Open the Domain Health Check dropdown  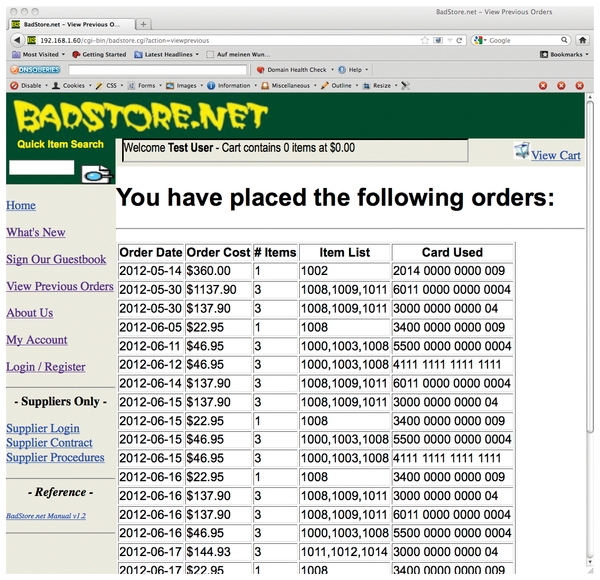click(x=295, y=70)
